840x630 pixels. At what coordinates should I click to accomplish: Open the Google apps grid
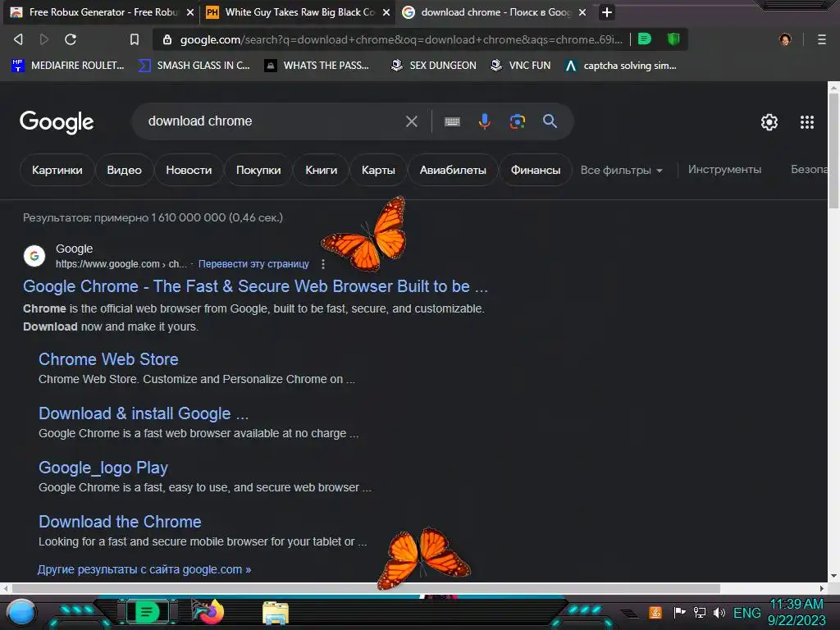tap(807, 122)
